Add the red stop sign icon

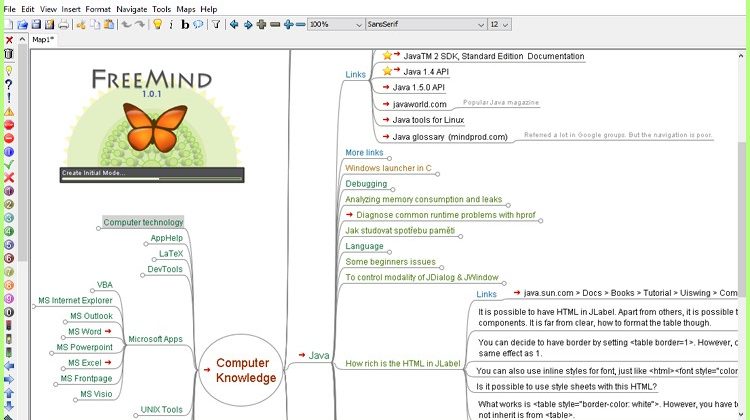click(x=9, y=125)
